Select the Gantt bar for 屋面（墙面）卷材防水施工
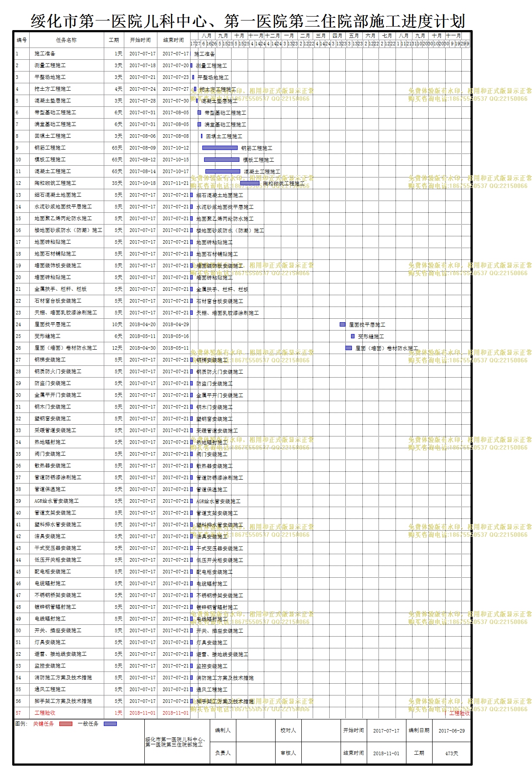This screenshot has width=532, height=777. point(348,348)
